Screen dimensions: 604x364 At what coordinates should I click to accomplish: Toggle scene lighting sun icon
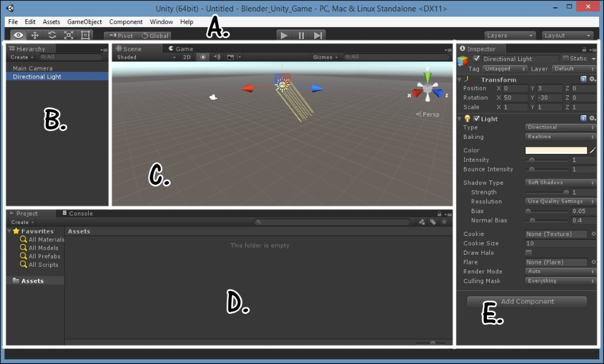pos(202,57)
